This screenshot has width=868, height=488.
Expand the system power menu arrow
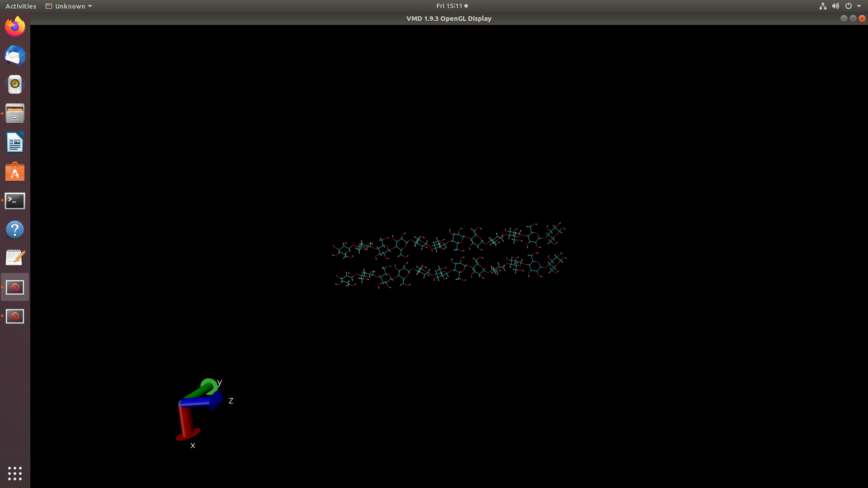click(859, 6)
